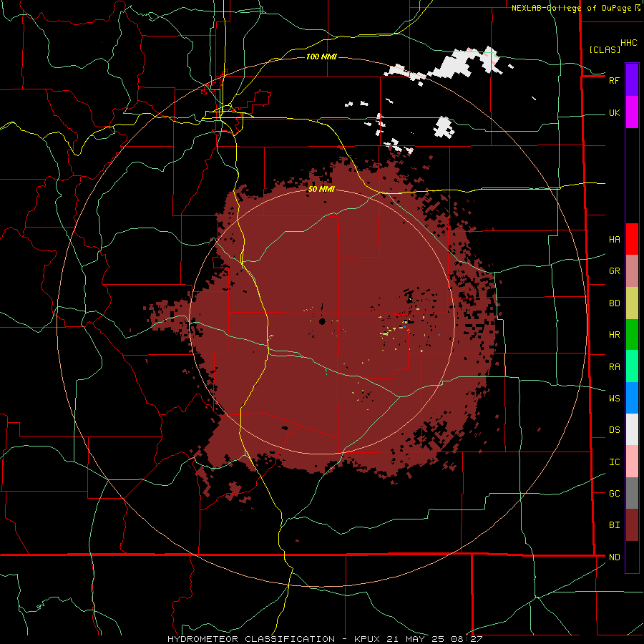This screenshot has width=644, height=644.
Task: Click the radar site dot at the center
Action: pyautogui.click(x=322, y=321)
